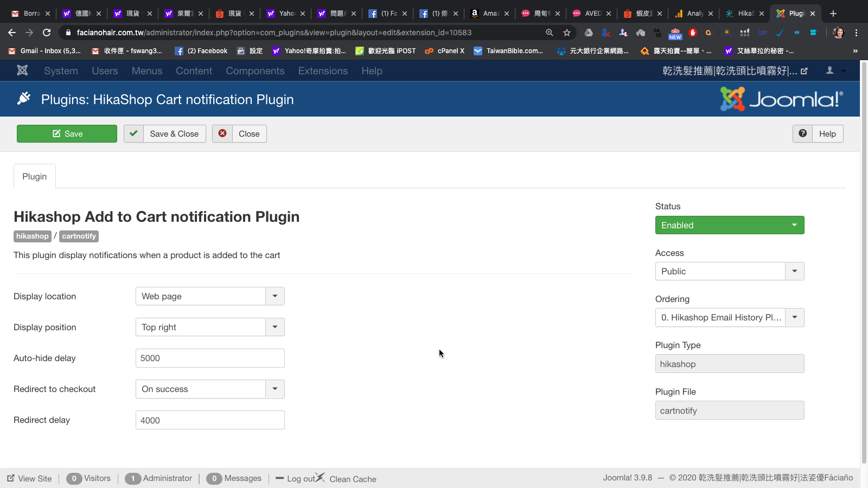
Task: Click the Log out link in the footer
Action: coord(296,478)
